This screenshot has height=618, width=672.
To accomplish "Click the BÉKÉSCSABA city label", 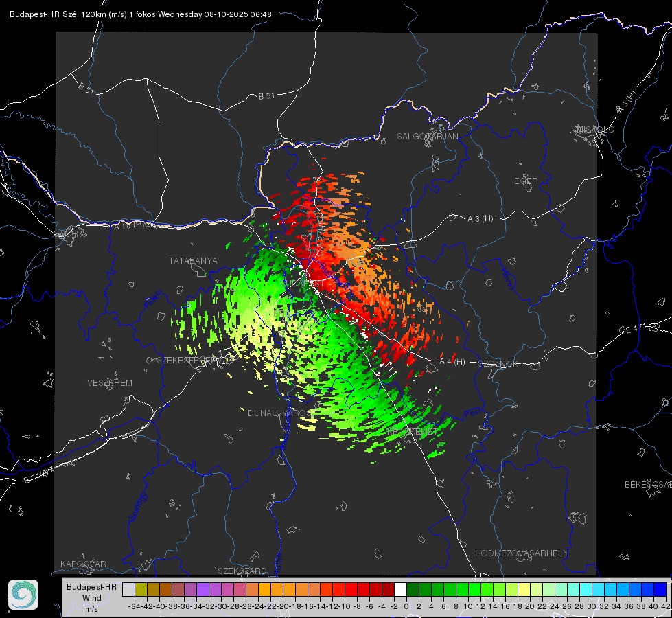I will coord(648,485).
